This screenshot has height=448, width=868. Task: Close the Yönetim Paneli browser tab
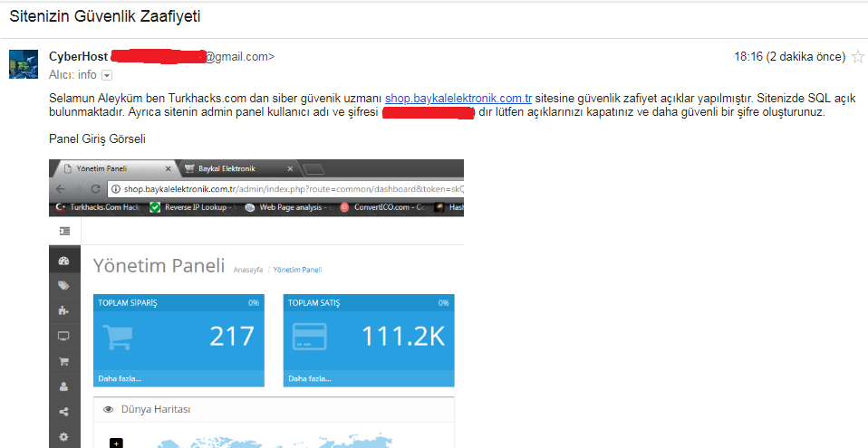click(169, 168)
